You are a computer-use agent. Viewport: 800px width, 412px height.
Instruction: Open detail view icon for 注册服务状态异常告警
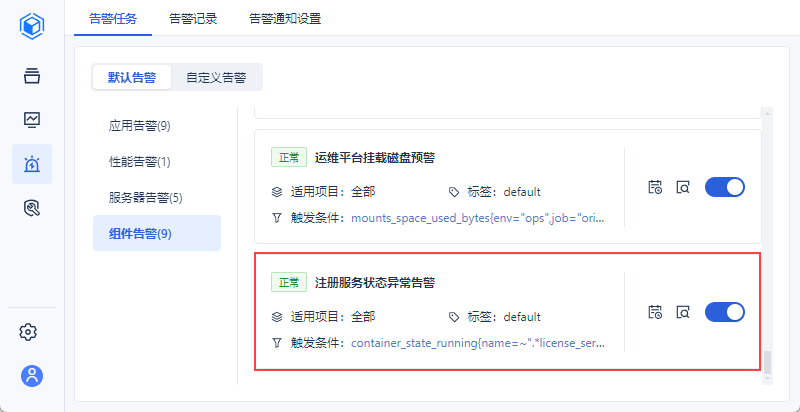[x=683, y=312]
